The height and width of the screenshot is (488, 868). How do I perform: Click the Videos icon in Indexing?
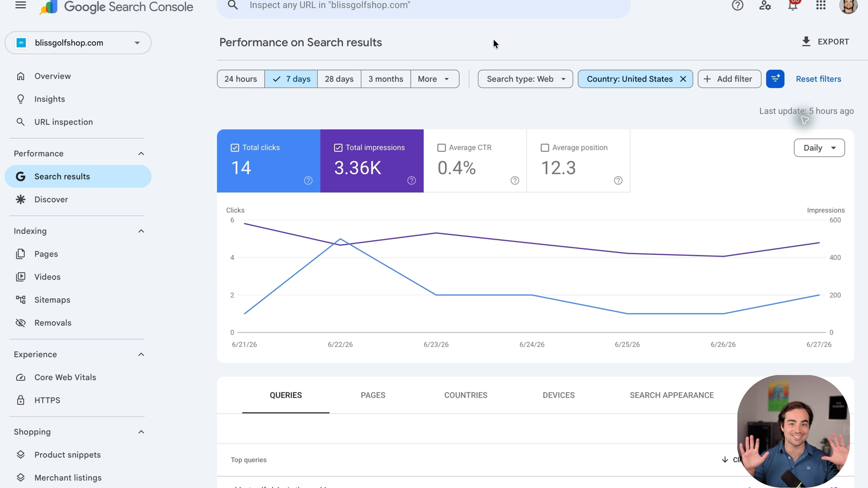pyautogui.click(x=21, y=277)
